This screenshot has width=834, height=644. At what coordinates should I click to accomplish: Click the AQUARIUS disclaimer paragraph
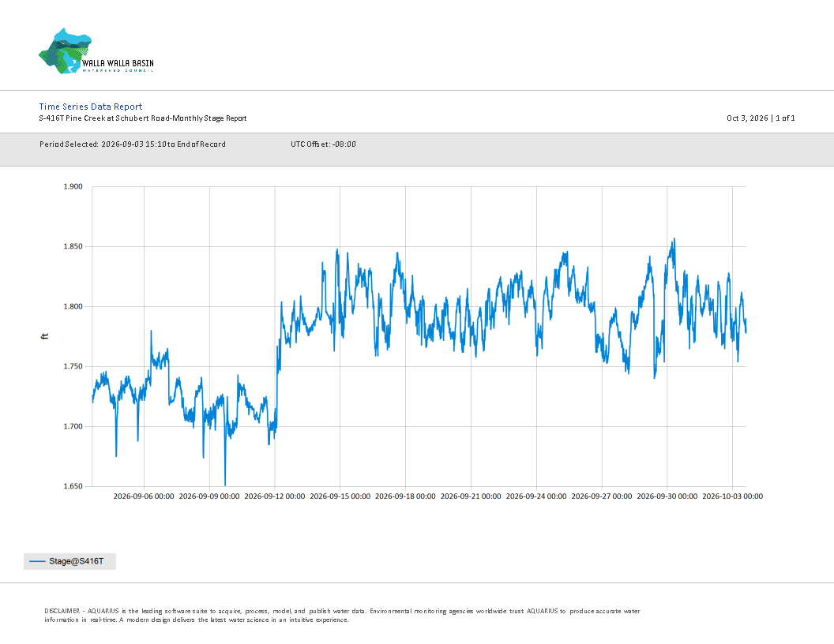(x=342, y=616)
